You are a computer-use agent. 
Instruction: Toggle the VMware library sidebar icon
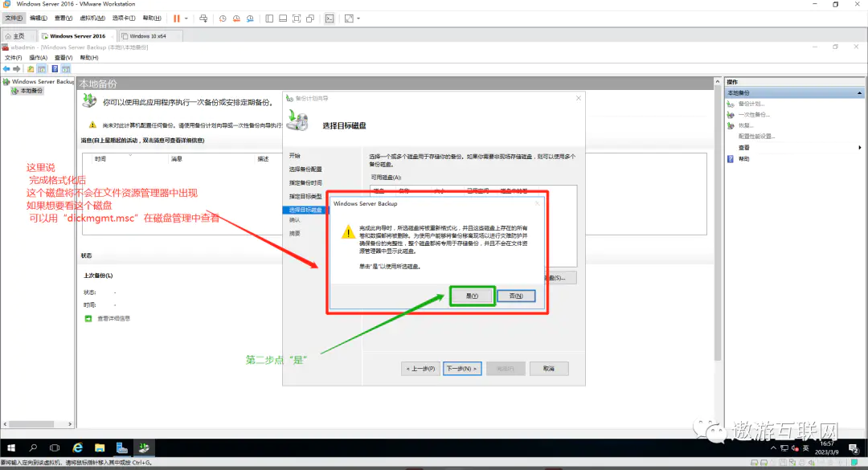click(x=269, y=18)
